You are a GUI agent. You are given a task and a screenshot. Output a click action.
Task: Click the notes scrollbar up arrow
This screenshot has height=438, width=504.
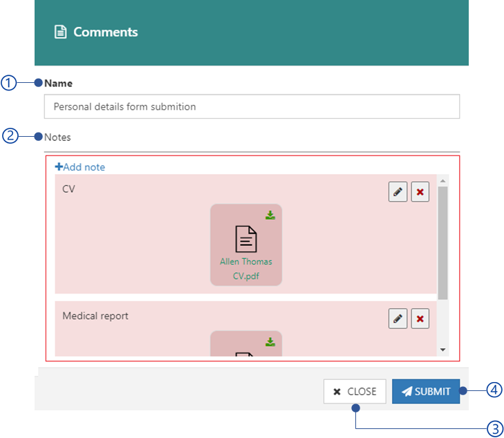(443, 180)
